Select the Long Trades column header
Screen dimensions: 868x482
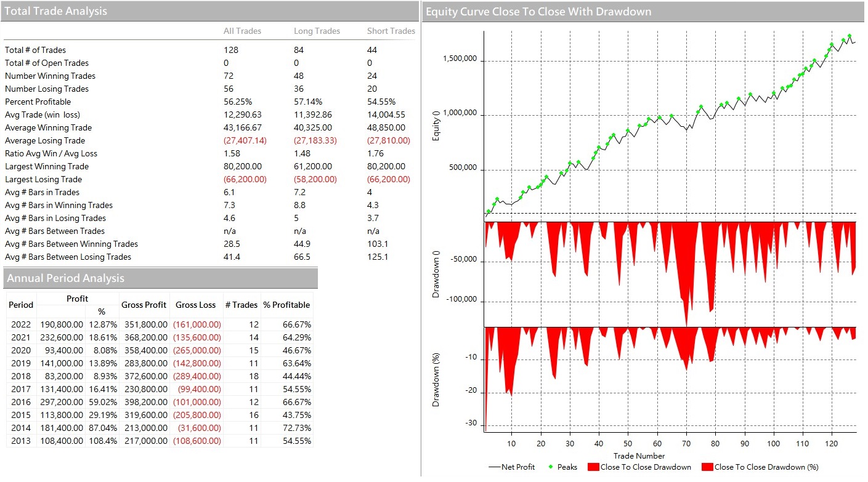(317, 31)
